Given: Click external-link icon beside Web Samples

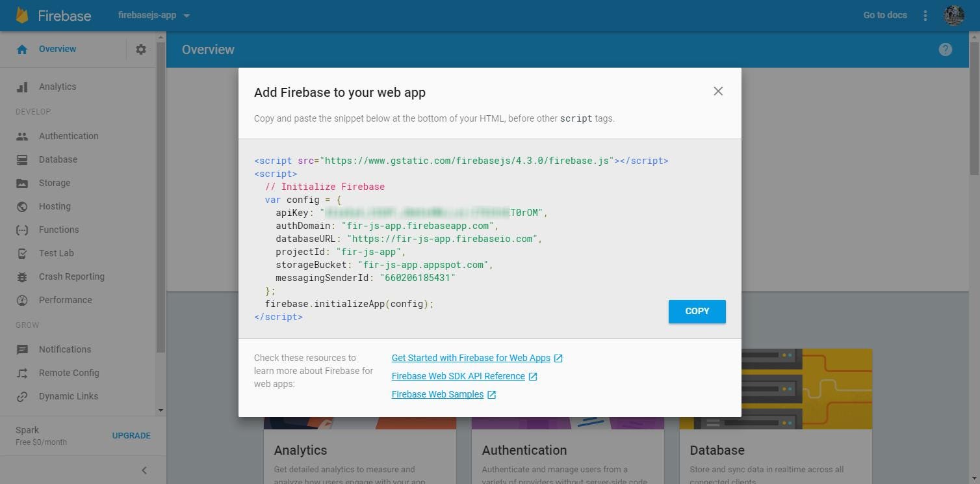Looking at the screenshot, I should [492, 395].
